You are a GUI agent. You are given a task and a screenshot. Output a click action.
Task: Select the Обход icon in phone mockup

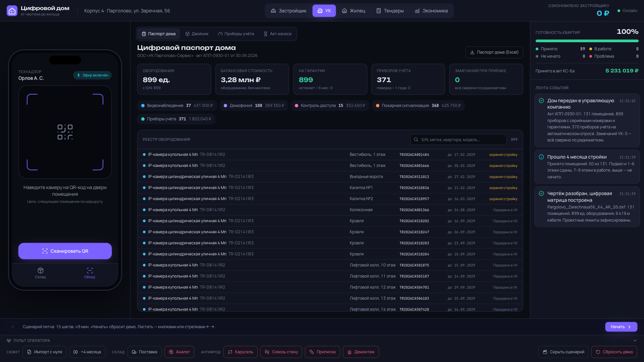pos(90,270)
